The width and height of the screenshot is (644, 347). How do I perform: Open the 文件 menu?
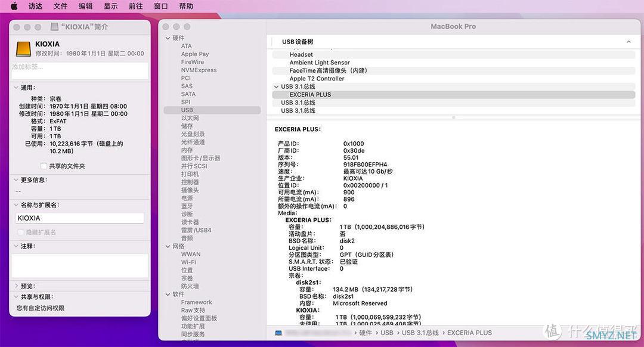tap(60, 6)
